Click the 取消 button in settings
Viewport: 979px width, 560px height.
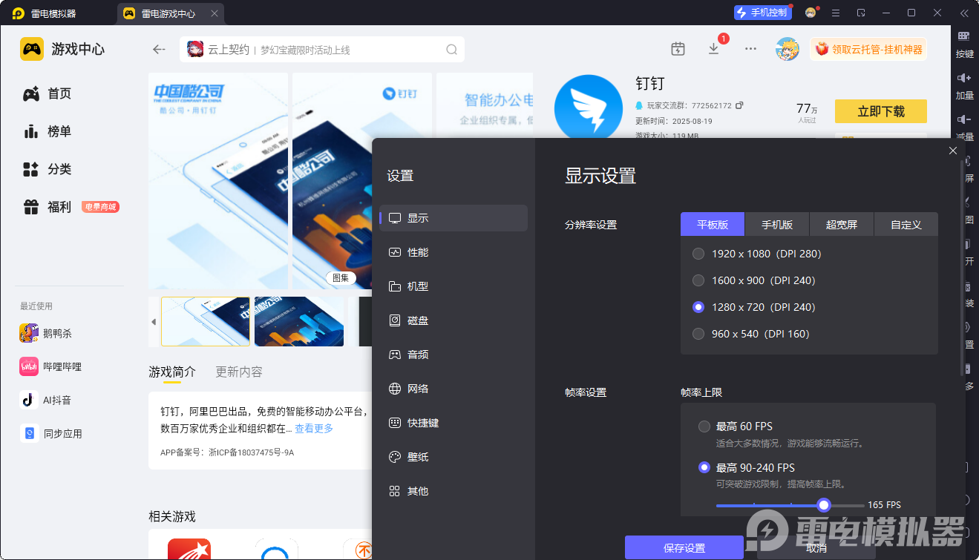[x=816, y=548]
